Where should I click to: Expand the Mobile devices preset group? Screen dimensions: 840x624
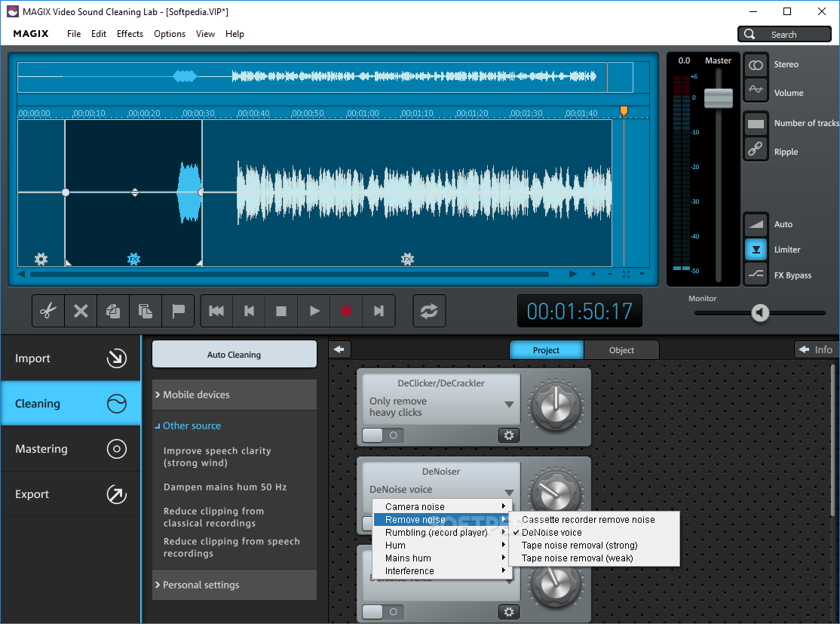tap(235, 395)
